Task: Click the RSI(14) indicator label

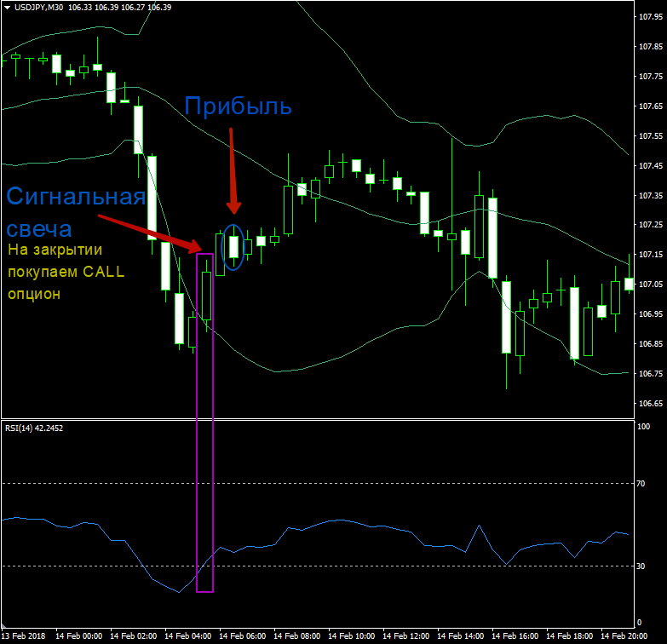Action: [34, 428]
